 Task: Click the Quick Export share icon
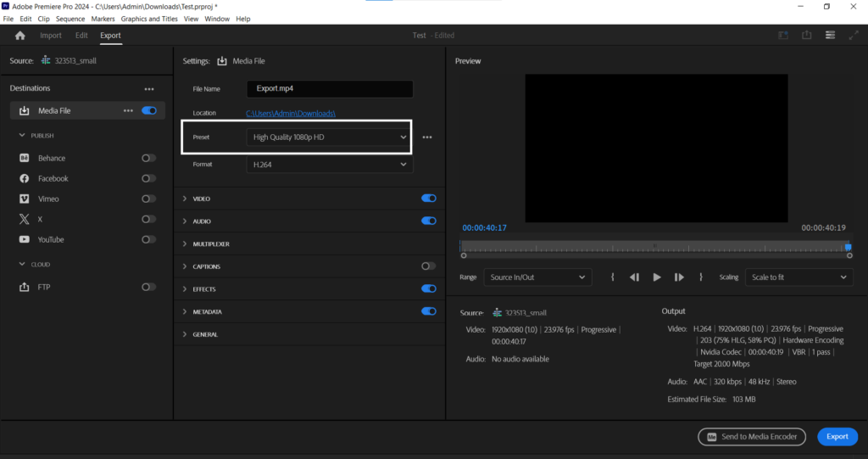807,36
